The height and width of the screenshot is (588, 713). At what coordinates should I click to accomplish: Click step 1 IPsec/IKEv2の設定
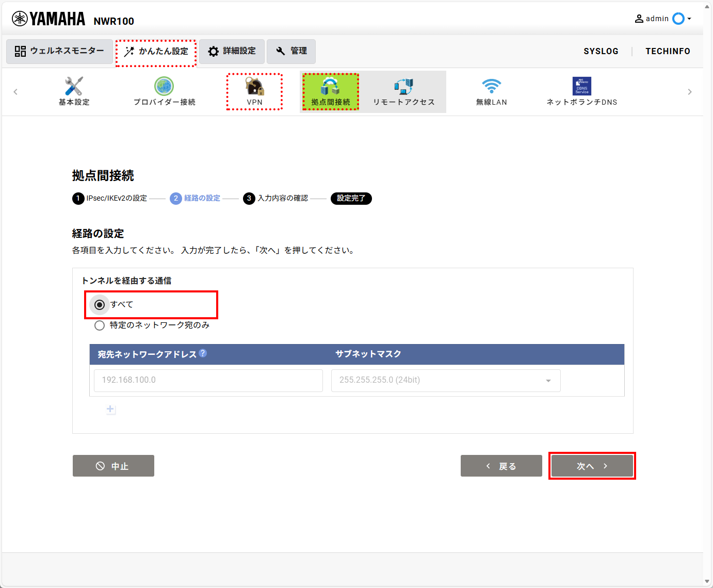(x=110, y=198)
